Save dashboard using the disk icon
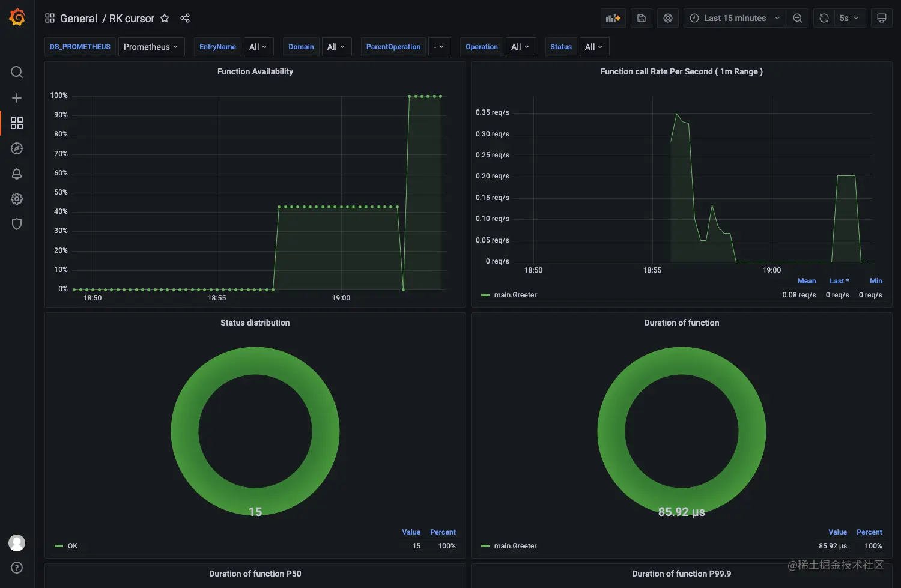Viewport: 901px width, 588px height. pos(642,18)
